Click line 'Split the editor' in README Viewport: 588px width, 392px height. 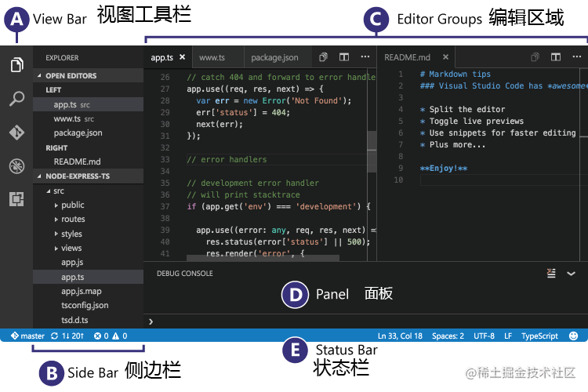click(x=467, y=109)
